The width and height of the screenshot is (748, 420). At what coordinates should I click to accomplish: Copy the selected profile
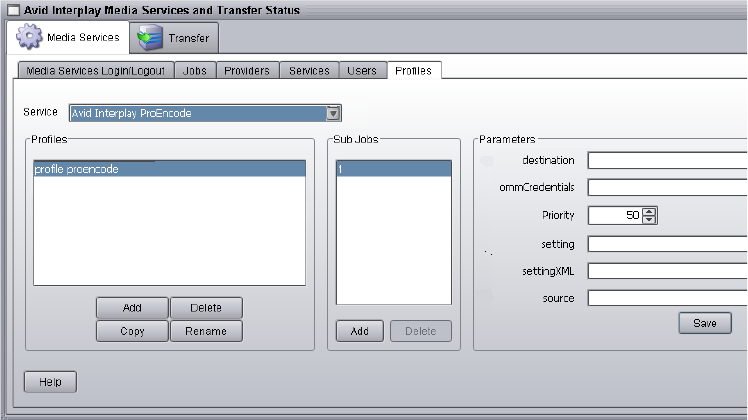132,331
